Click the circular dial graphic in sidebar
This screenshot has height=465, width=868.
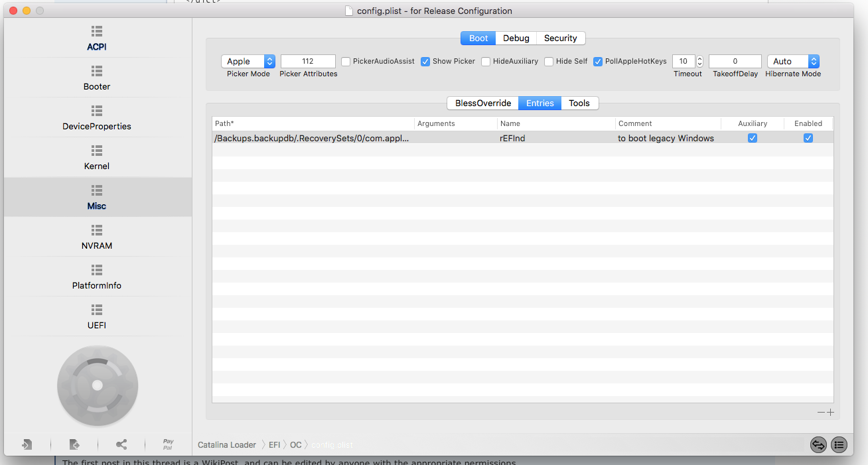click(x=98, y=385)
